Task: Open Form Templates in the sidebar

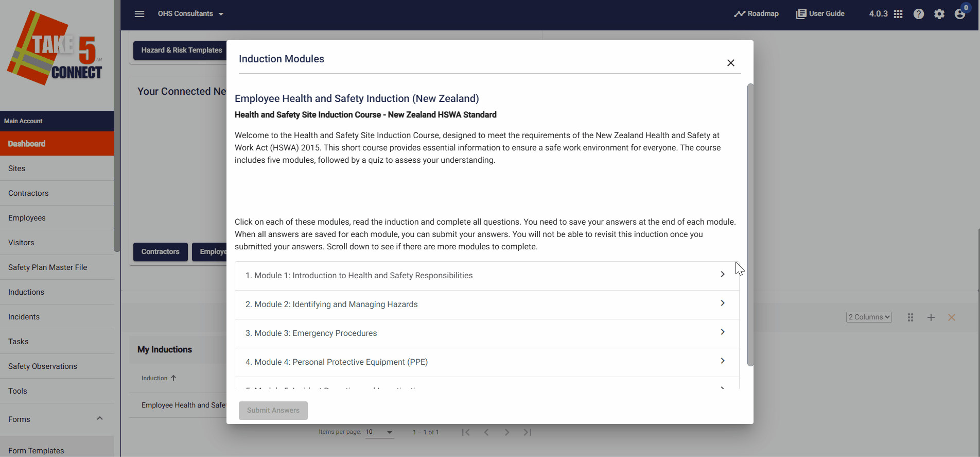Action: pos(57,447)
